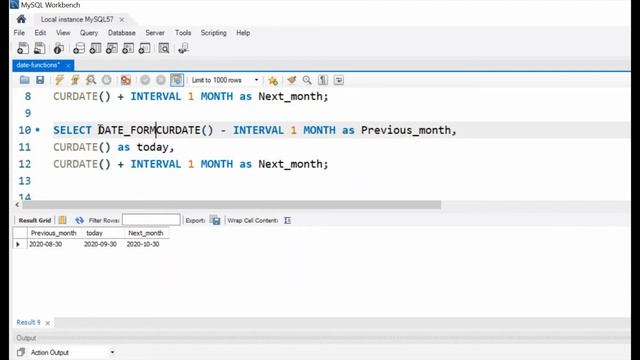Select cell 2020-09-30
Screen dimensions: 640x360
[x=100, y=244]
